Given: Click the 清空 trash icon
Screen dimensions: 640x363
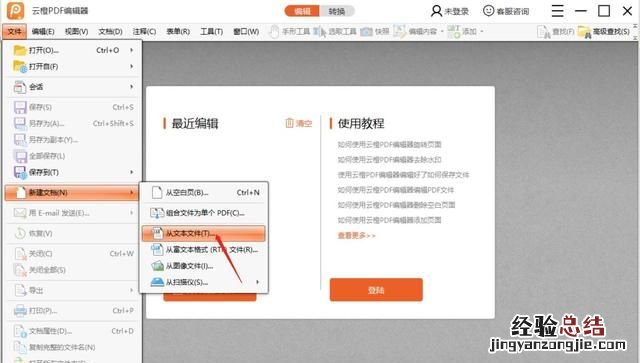Looking at the screenshot, I should [x=289, y=123].
